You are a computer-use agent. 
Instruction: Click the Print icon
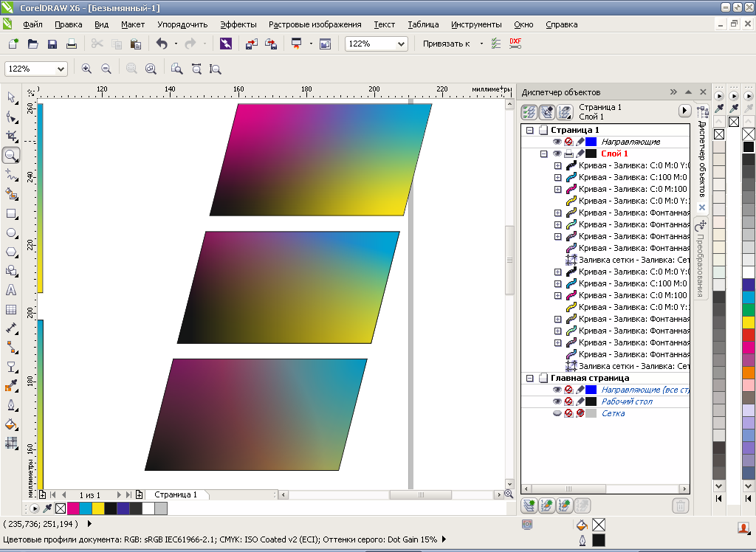click(x=72, y=44)
